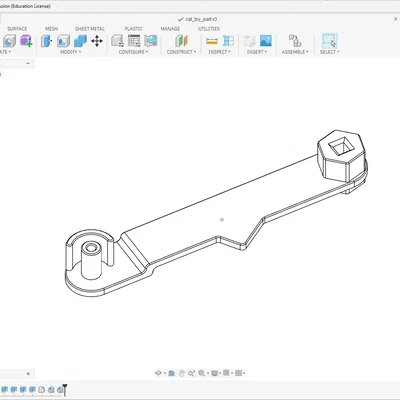The width and height of the screenshot is (400, 400).
Task: Select the Shell tool in Modify group
Action: (x=63, y=41)
